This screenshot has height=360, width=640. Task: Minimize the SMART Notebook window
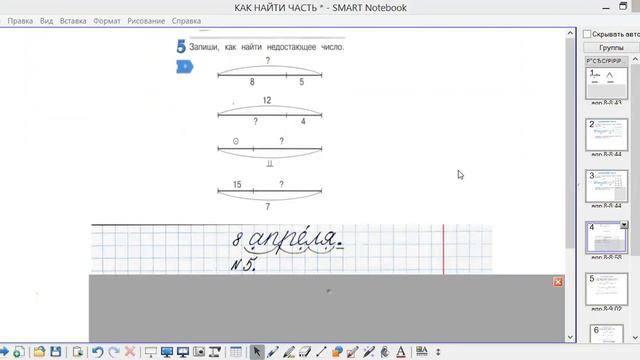(x=606, y=7)
